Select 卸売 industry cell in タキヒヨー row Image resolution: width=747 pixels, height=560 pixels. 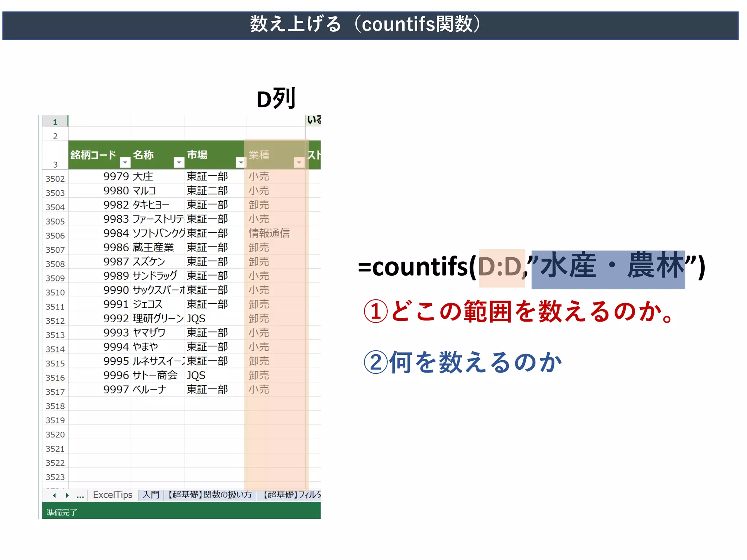click(276, 205)
